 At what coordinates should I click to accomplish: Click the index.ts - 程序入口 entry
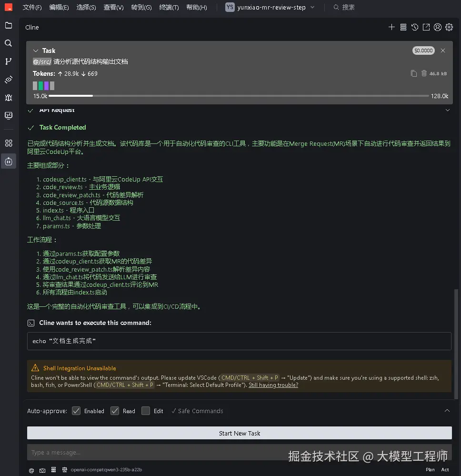click(x=68, y=211)
